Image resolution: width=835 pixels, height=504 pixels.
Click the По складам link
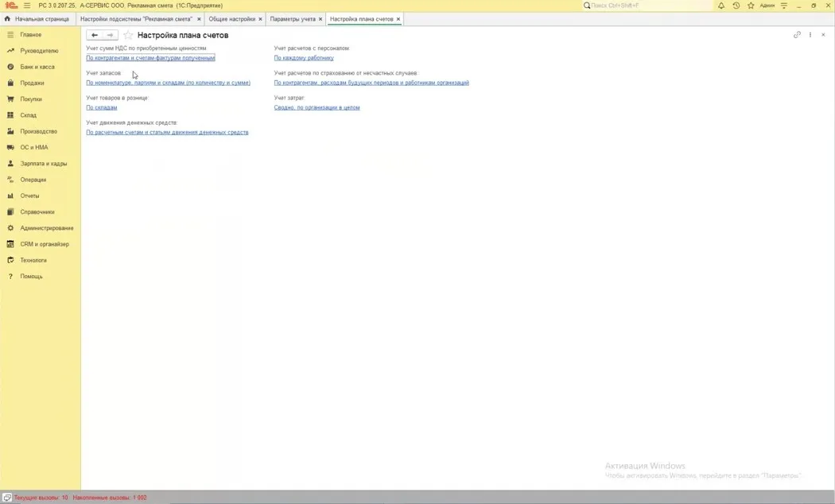click(102, 107)
